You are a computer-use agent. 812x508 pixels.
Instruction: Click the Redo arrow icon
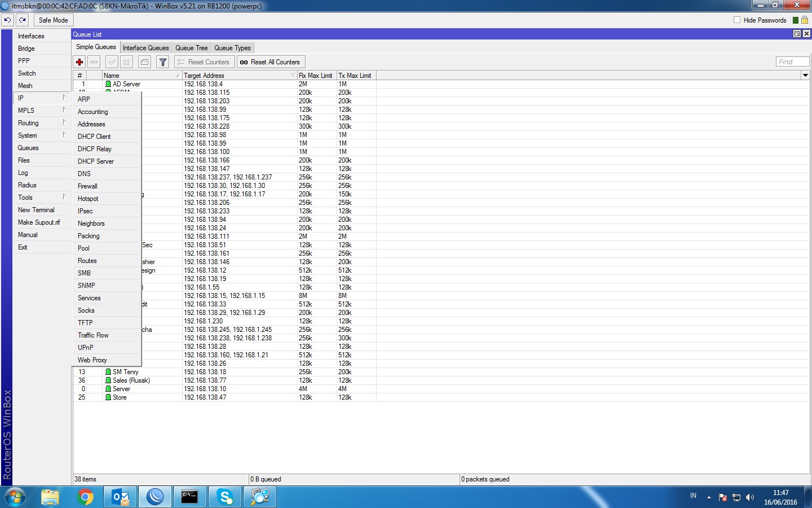(22, 20)
